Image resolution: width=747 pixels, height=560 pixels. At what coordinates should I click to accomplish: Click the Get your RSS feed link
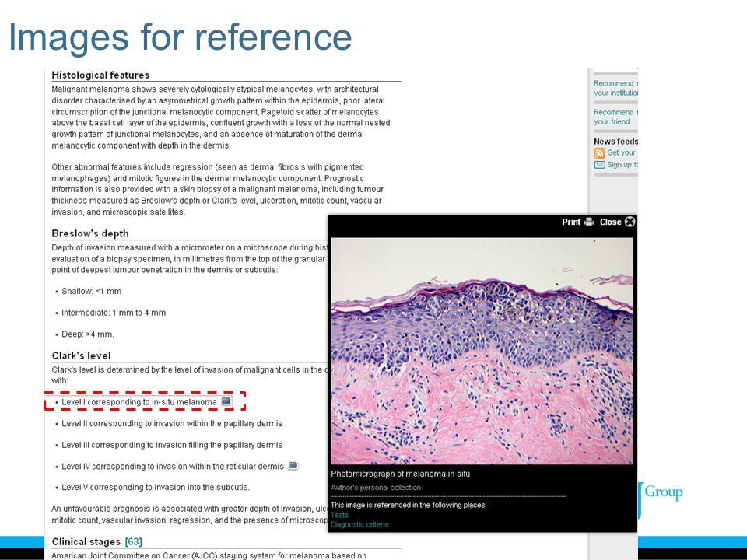[x=622, y=153]
